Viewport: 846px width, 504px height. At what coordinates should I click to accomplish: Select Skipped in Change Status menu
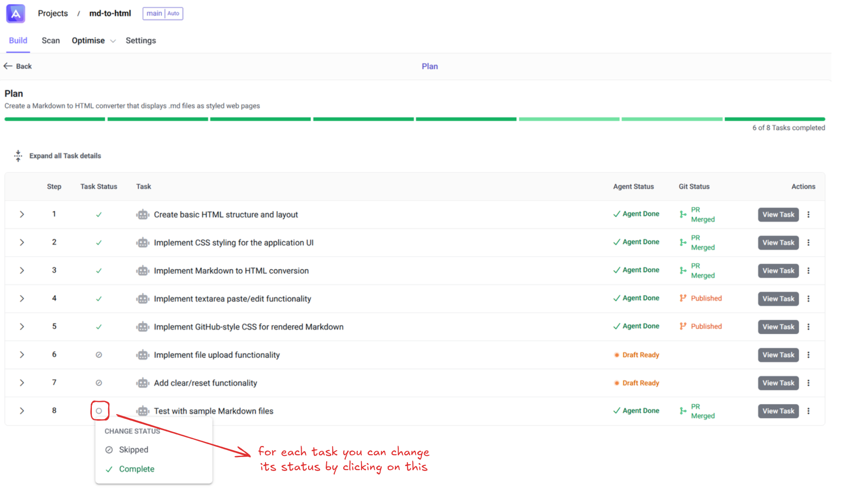133,450
